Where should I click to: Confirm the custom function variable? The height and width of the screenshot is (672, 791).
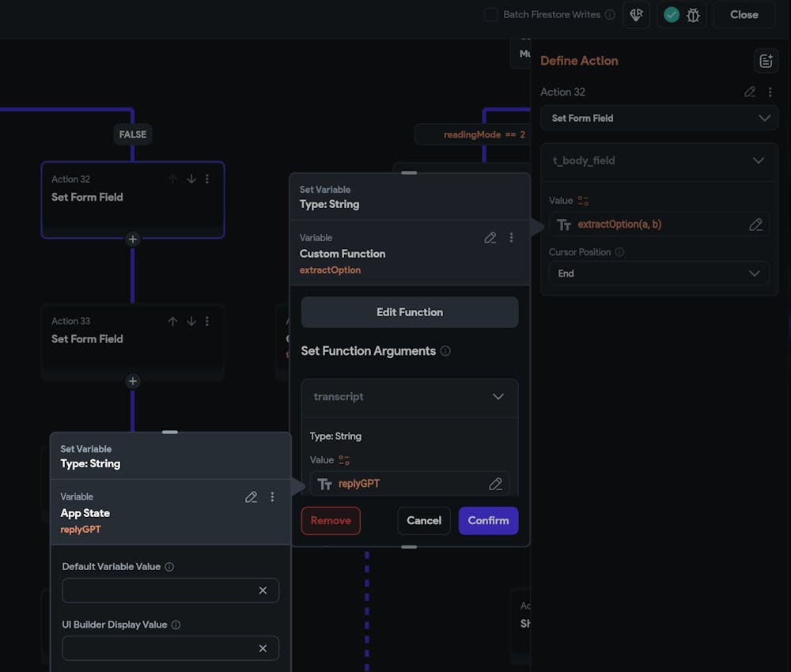coord(488,521)
